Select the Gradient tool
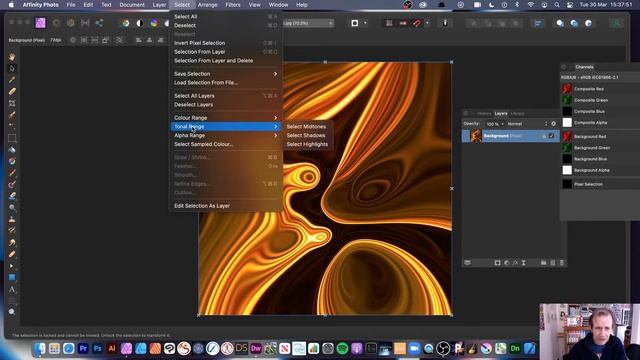Image resolution: width=640 pixels, height=360 pixels. point(12,161)
